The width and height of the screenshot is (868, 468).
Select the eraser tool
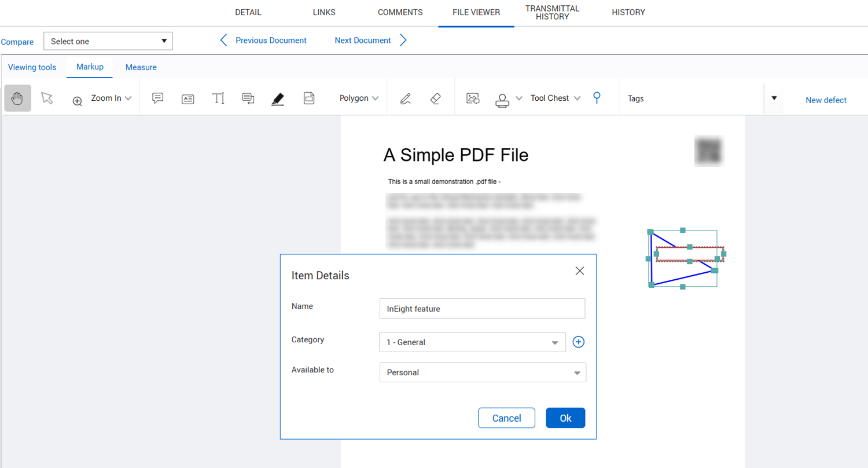436,98
